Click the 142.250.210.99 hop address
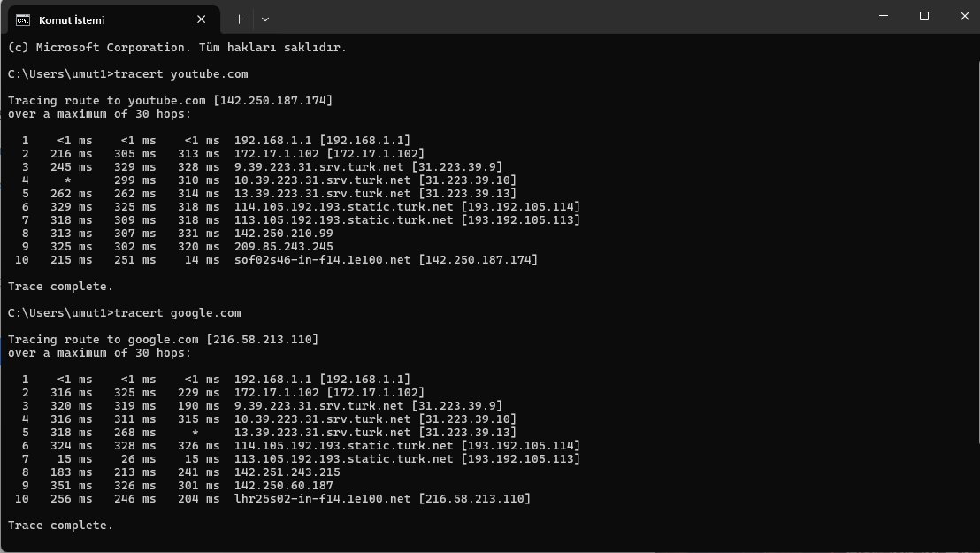The image size is (980, 553). coord(284,234)
